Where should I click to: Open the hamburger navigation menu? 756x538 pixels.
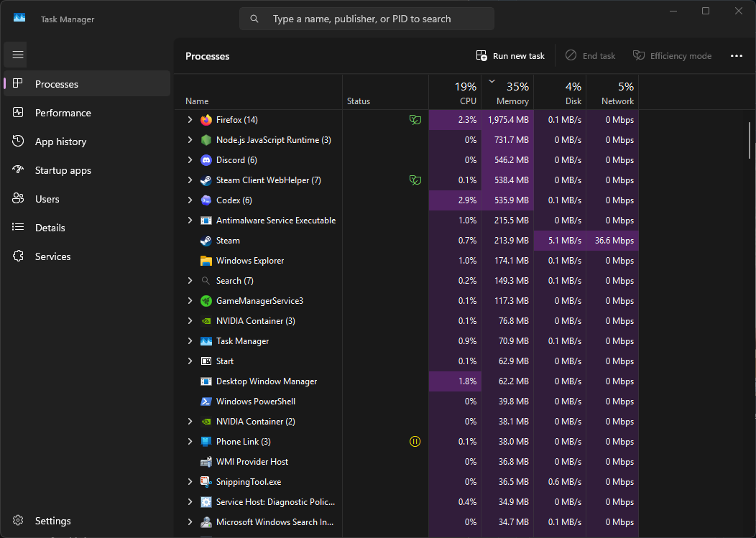pos(18,55)
